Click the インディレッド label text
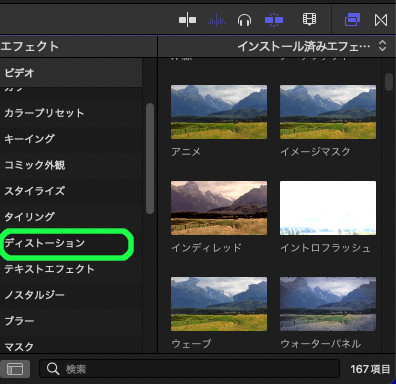Viewport: 396px width, 384px height. 206,248
